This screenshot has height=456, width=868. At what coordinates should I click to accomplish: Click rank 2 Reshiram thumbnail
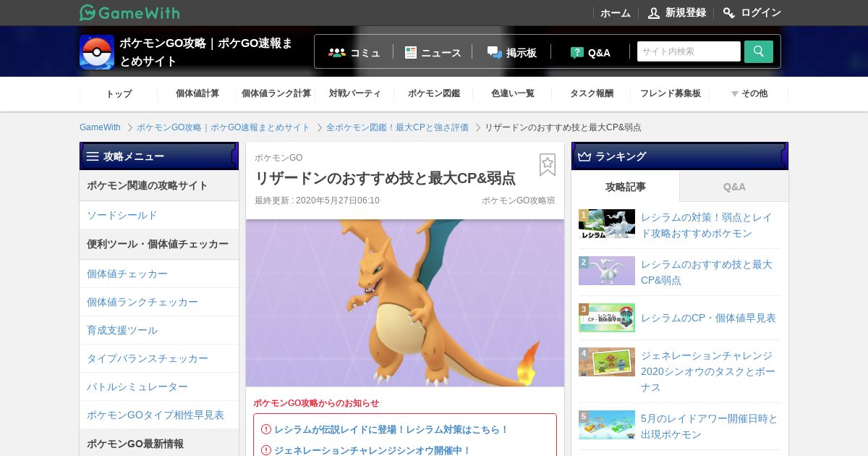[607, 271]
